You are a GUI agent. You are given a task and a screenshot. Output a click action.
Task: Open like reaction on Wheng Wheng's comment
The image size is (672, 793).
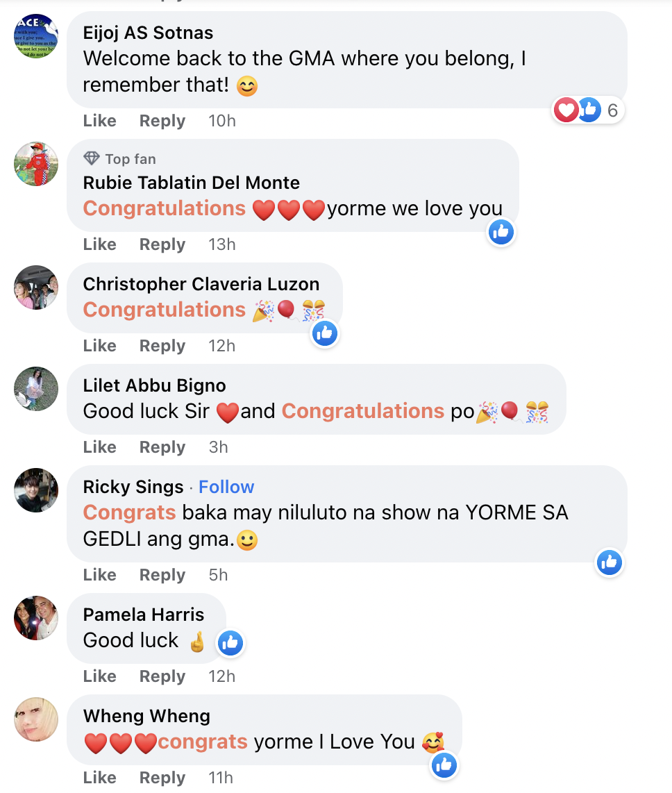point(444,765)
